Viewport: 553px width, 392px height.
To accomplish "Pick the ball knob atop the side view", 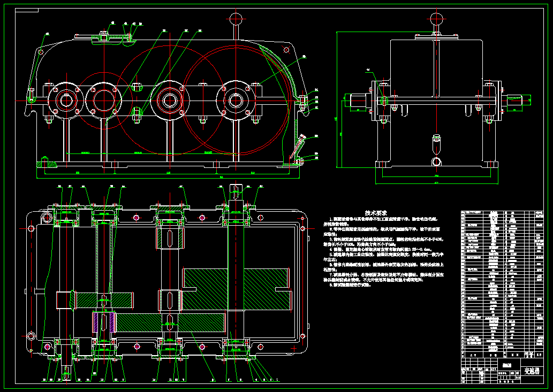I will pyautogui.click(x=436, y=19).
